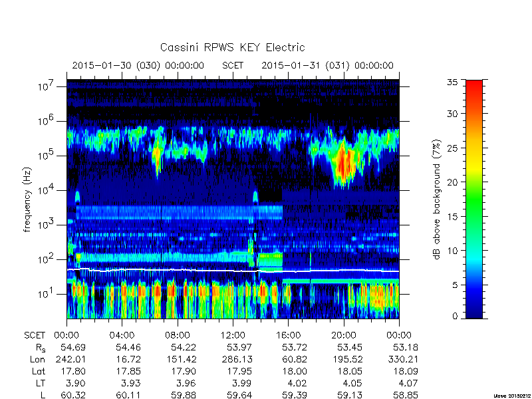532x399 pixels.
Task: Select the longitude value "286.13"
Action: click(236, 359)
